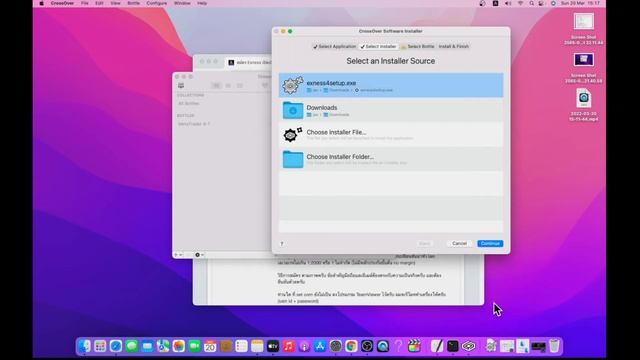This screenshot has height=360, width=640.
Task: Click the Cancel button in the installer
Action: pyautogui.click(x=459, y=243)
